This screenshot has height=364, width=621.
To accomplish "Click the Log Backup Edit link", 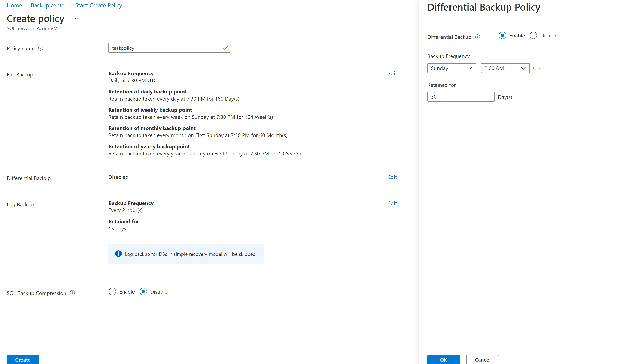I will pos(392,203).
